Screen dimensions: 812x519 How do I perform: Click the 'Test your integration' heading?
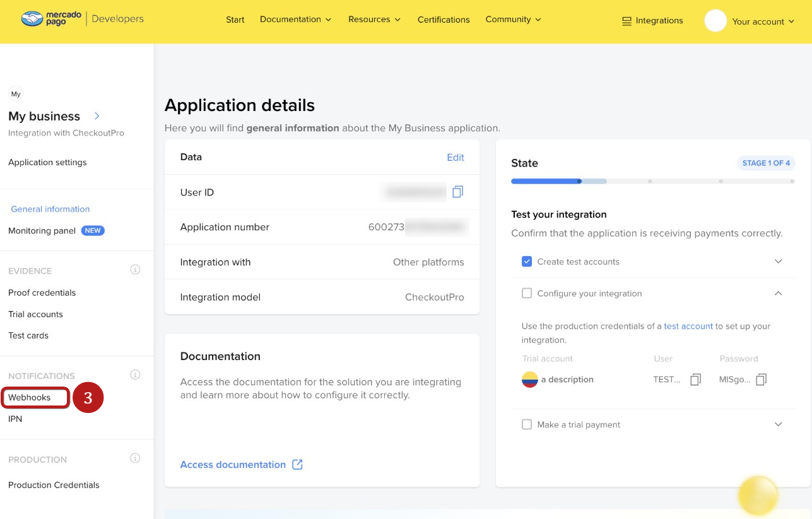coord(559,214)
